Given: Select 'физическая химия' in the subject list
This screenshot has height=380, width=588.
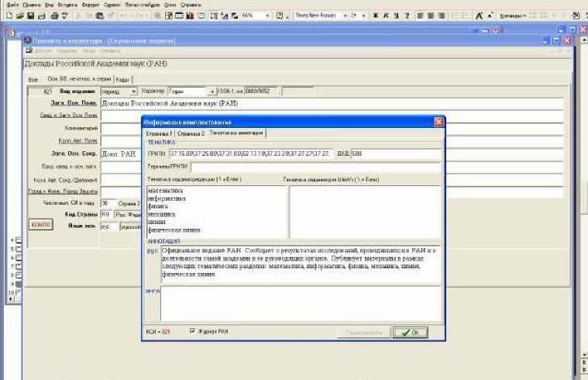Looking at the screenshot, I should click(x=174, y=230).
